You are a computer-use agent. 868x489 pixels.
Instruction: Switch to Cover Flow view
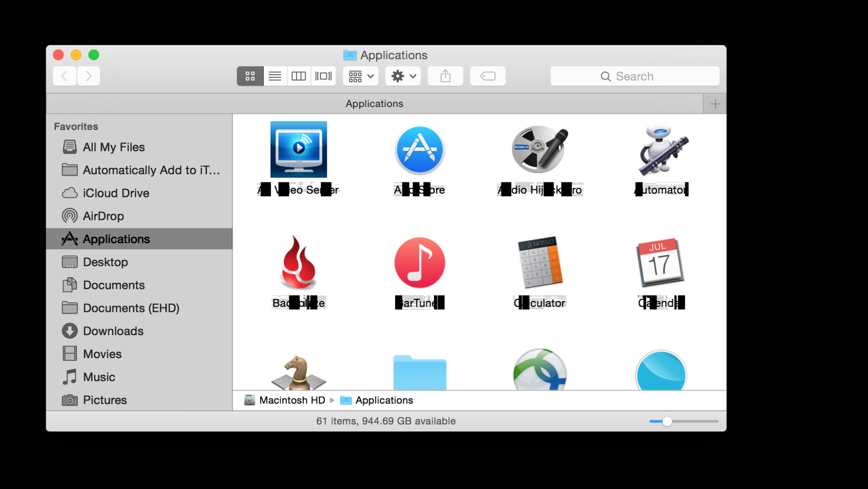pos(323,76)
